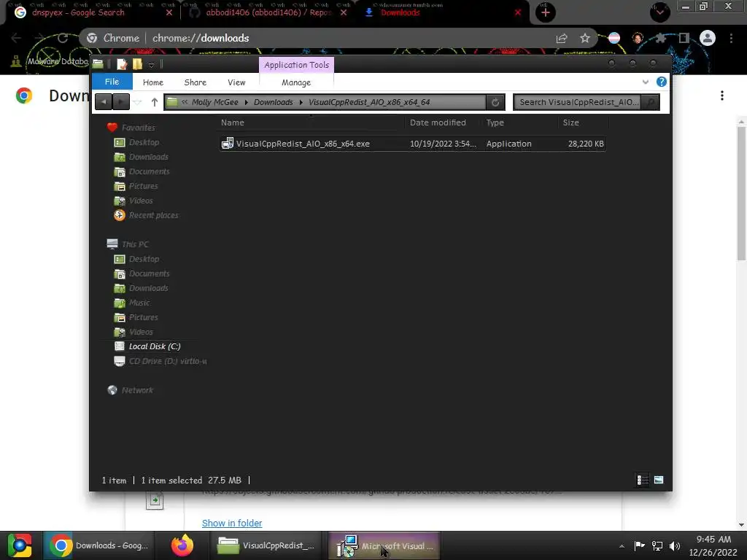Open Recent places in navigation pane
This screenshot has height=560, width=747.
tap(153, 215)
